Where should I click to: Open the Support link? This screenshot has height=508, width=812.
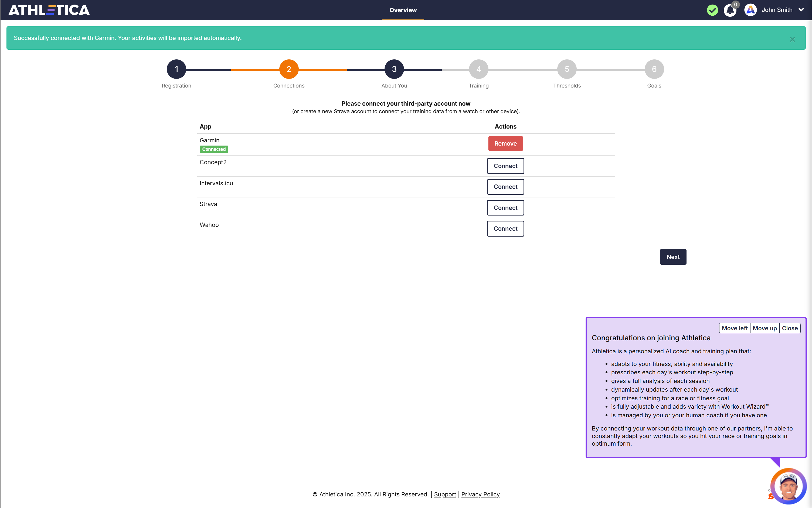coord(445,494)
